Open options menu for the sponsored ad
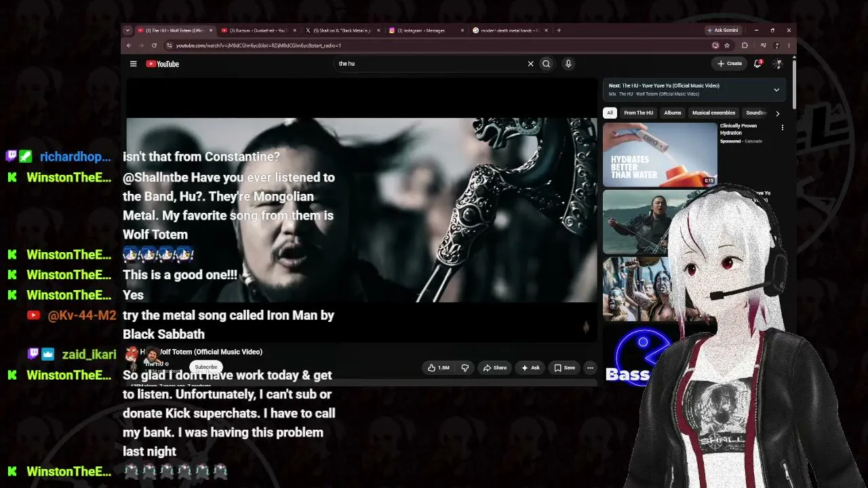Viewport: 868px width, 488px height. pos(782,127)
